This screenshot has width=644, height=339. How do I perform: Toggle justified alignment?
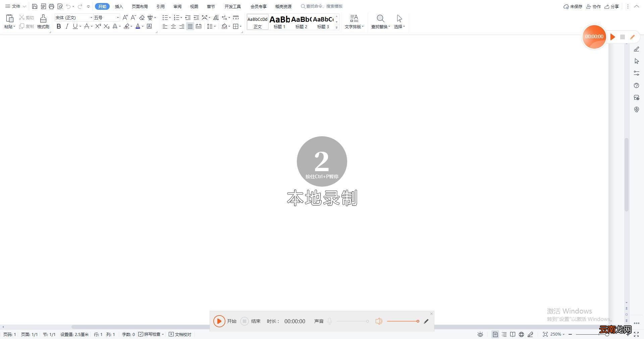tap(190, 26)
